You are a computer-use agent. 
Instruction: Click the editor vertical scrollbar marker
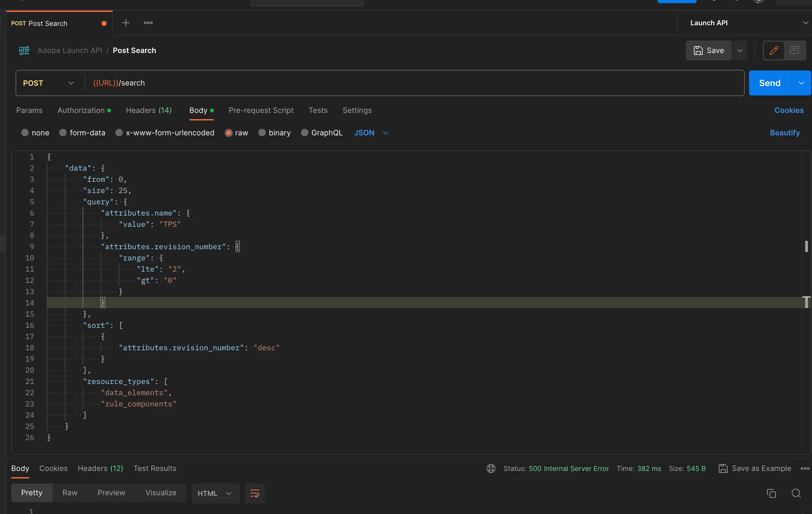[x=806, y=246]
